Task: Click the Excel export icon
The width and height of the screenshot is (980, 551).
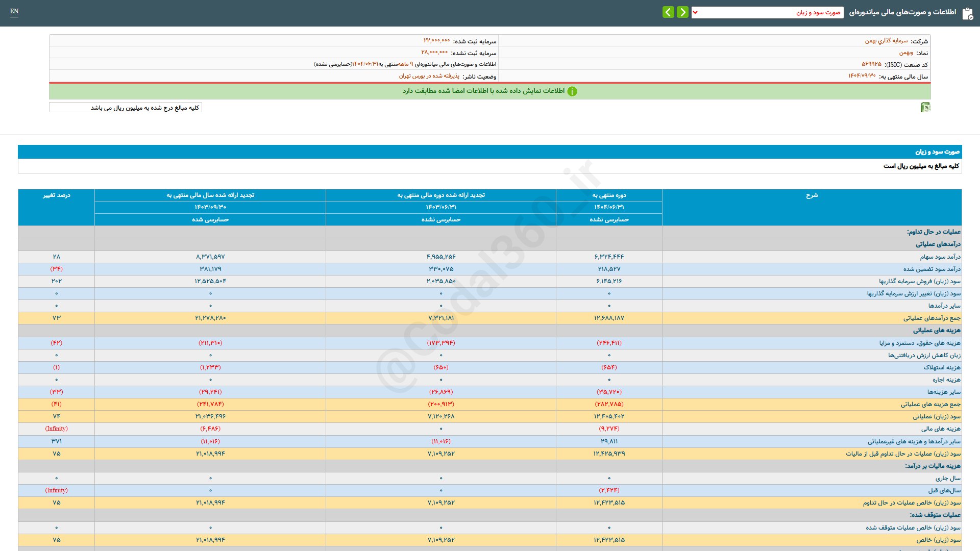Action: pos(925,107)
